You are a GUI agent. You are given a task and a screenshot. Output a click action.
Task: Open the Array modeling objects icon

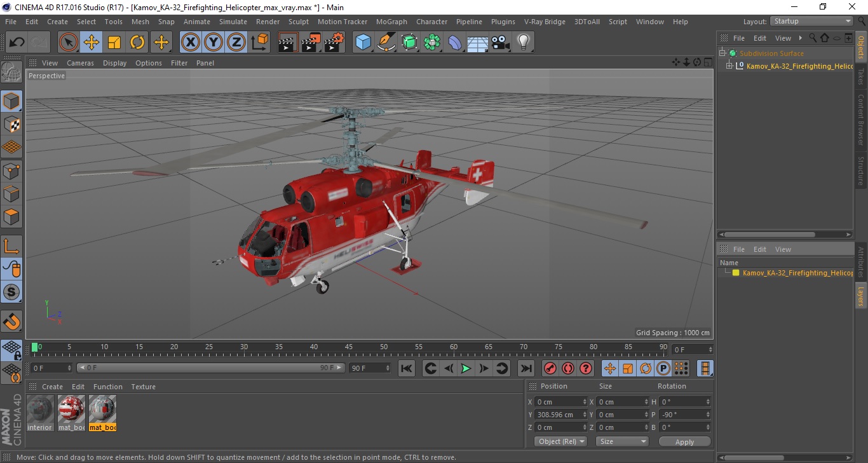[432, 43]
